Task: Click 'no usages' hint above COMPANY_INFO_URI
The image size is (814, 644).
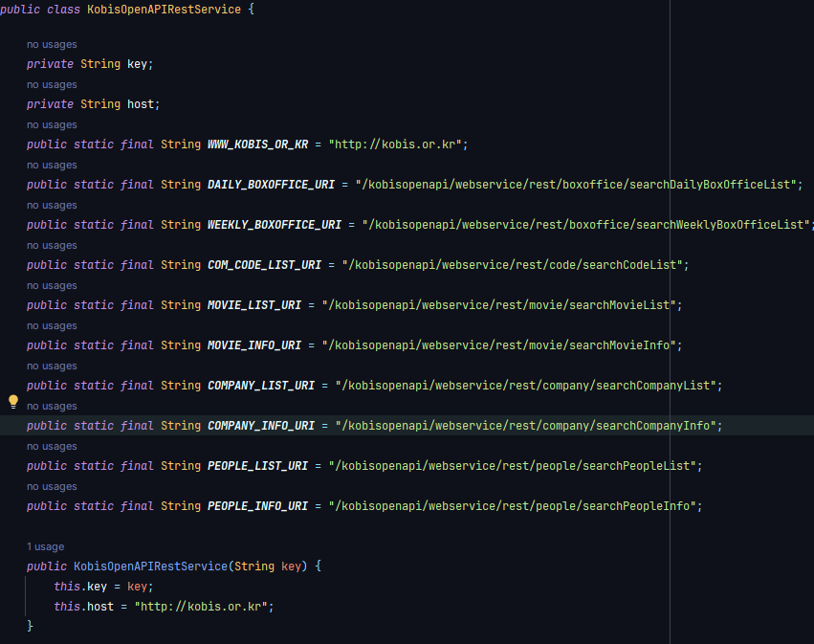Action: coord(52,406)
